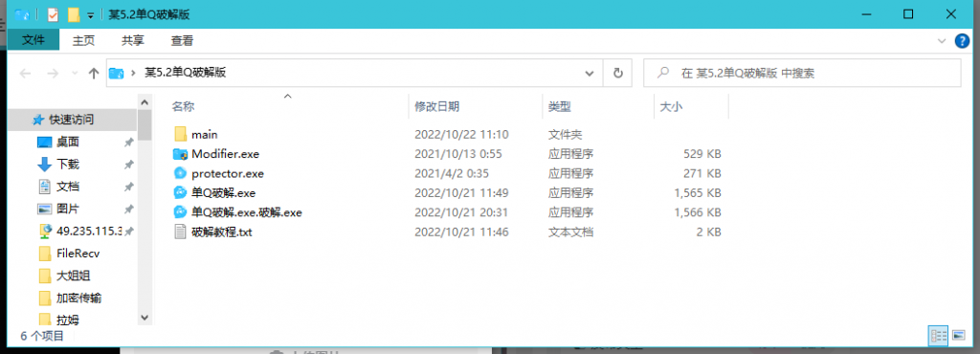Refresh the current folder view

(617, 73)
